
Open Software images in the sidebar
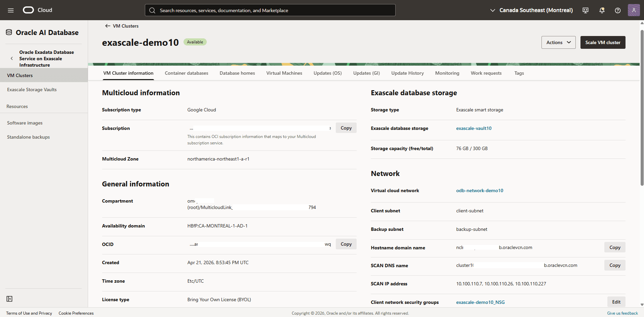pyautogui.click(x=25, y=123)
